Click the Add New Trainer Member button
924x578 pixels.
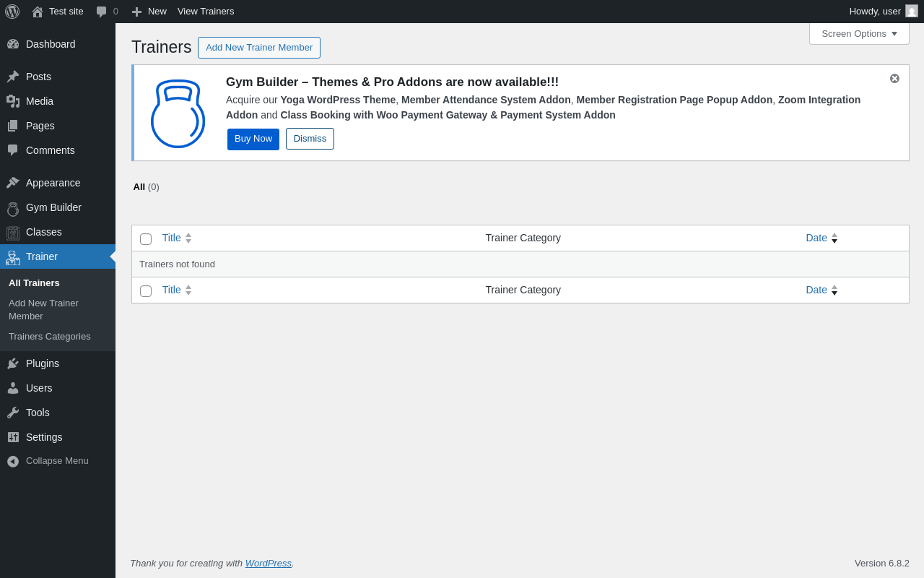pos(259,48)
